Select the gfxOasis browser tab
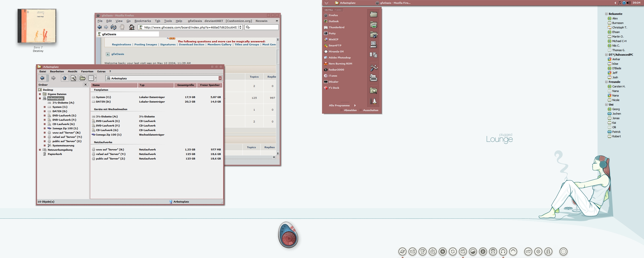The height and width of the screenshot is (258, 644). [128, 34]
